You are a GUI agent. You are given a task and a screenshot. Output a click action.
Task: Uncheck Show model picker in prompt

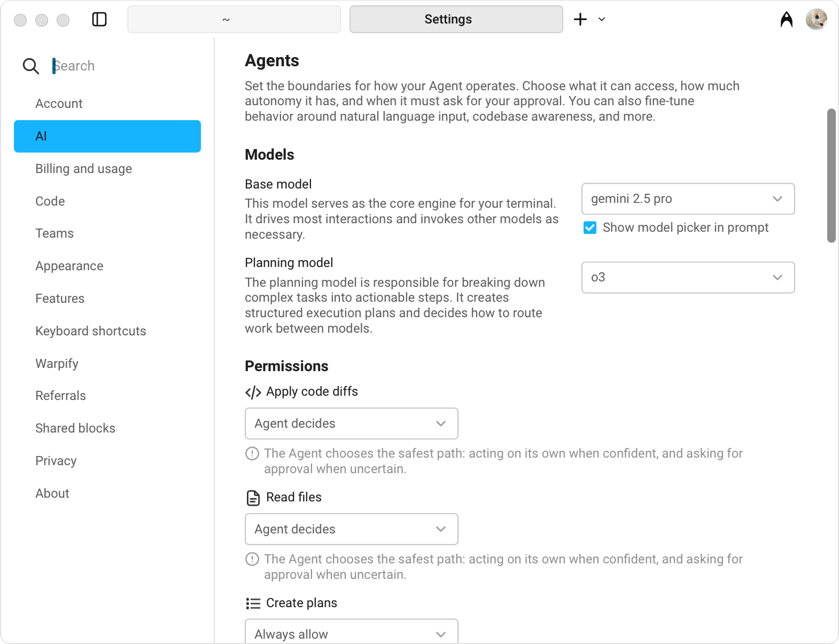pos(590,228)
